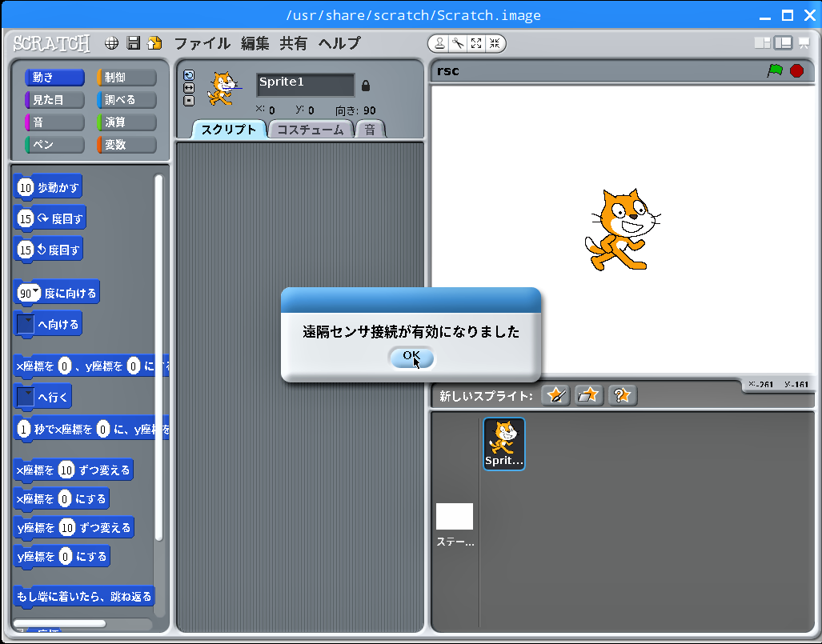Screen dimensions: 822x644
Task: Enter presentation mode
Action: [x=804, y=43]
